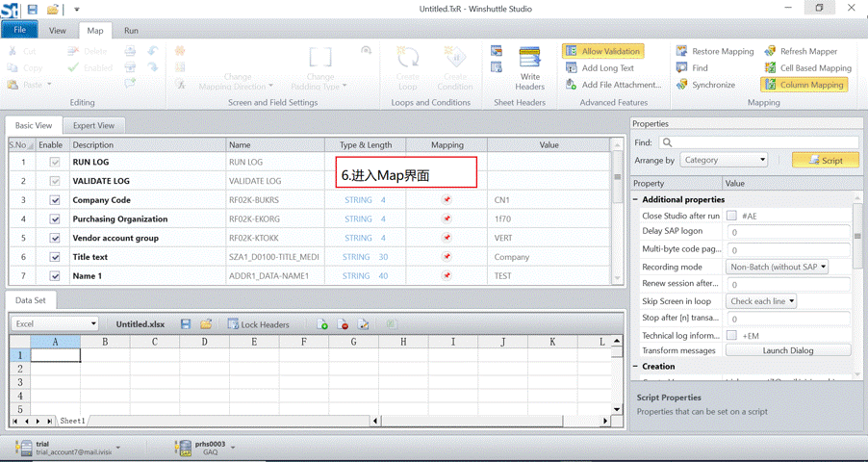Viewport: 868px width, 462px height.
Task: Click the lower Sheet Headers icon
Action: [497, 67]
